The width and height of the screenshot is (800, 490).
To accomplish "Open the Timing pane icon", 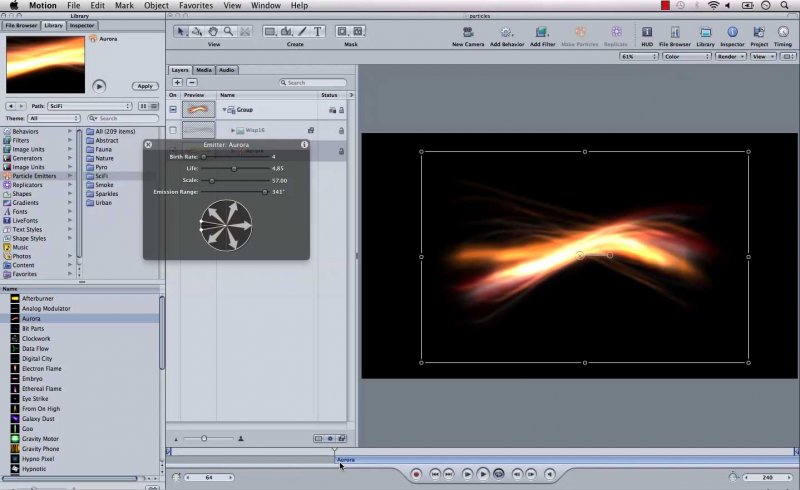I will pos(783,32).
